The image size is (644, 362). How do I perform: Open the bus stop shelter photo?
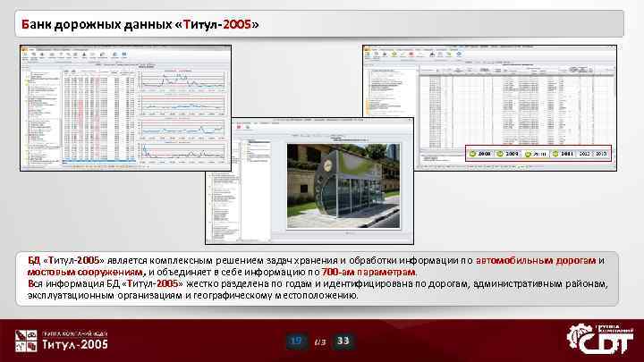343,186
